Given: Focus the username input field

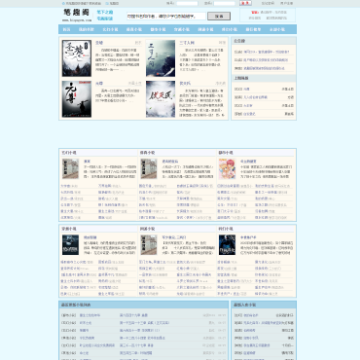Looking at the screenshot, I should coord(187,3).
